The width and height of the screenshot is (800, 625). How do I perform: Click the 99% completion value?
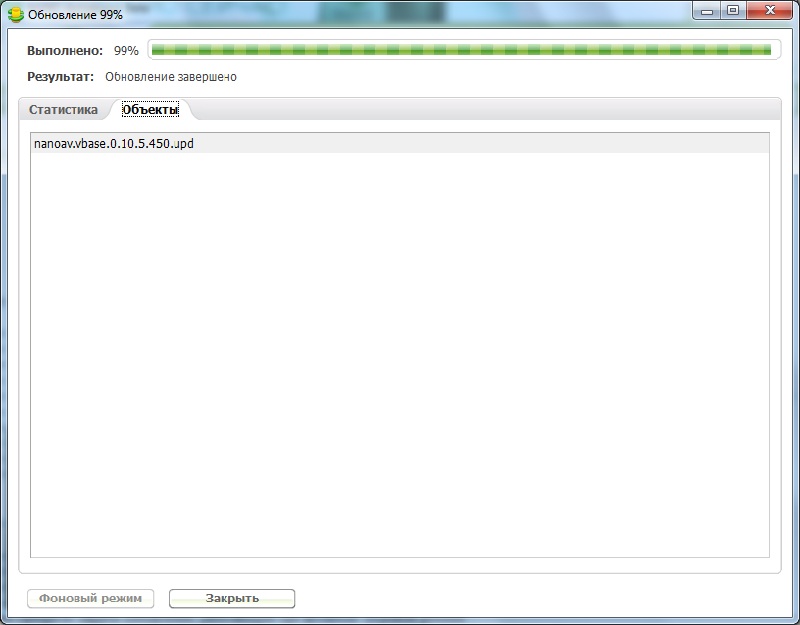pos(126,50)
